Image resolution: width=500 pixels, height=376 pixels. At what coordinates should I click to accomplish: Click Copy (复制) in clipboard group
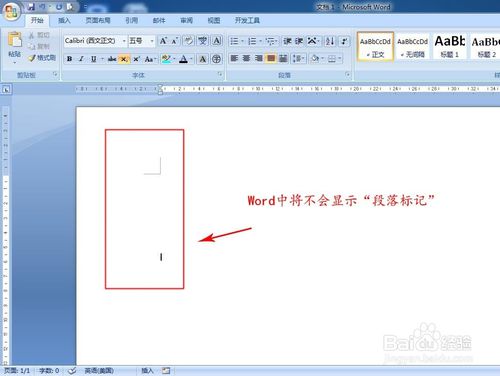(39, 46)
